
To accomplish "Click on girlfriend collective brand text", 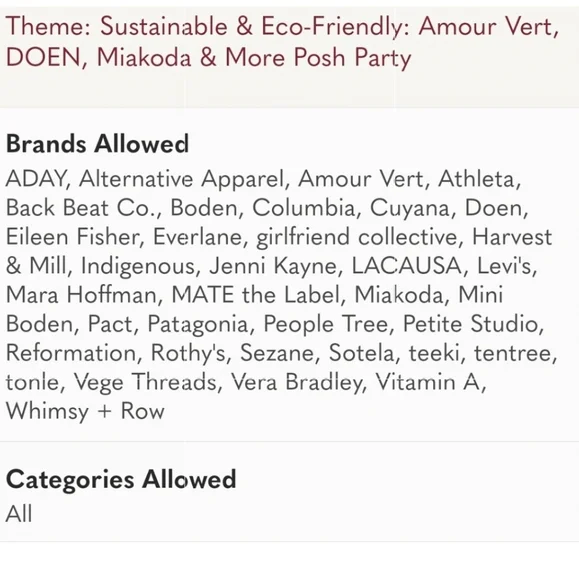I will (x=357, y=237).
